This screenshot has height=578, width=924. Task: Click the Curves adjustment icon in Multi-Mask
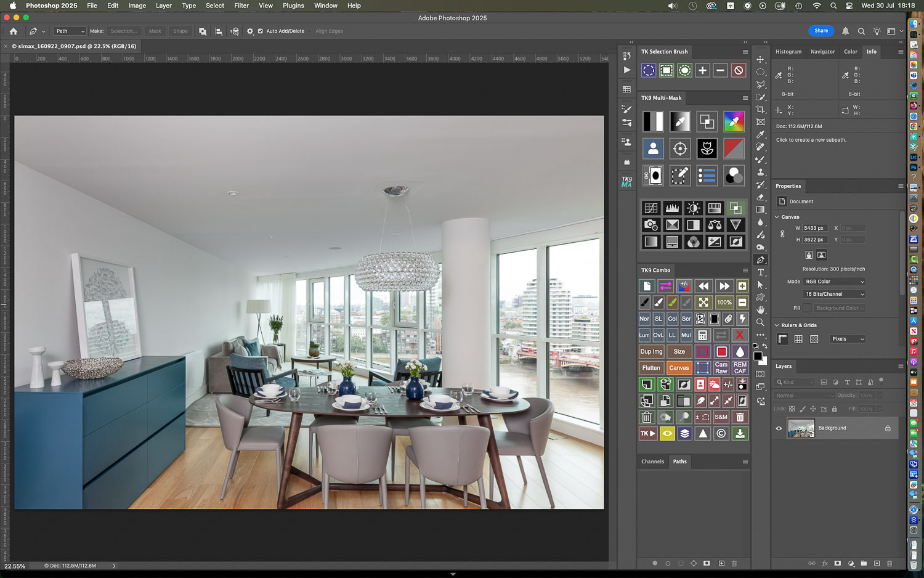(651, 208)
